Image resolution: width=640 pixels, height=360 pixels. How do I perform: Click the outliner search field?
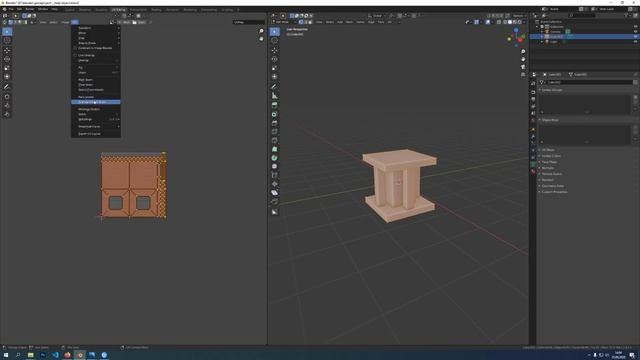pos(583,16)
